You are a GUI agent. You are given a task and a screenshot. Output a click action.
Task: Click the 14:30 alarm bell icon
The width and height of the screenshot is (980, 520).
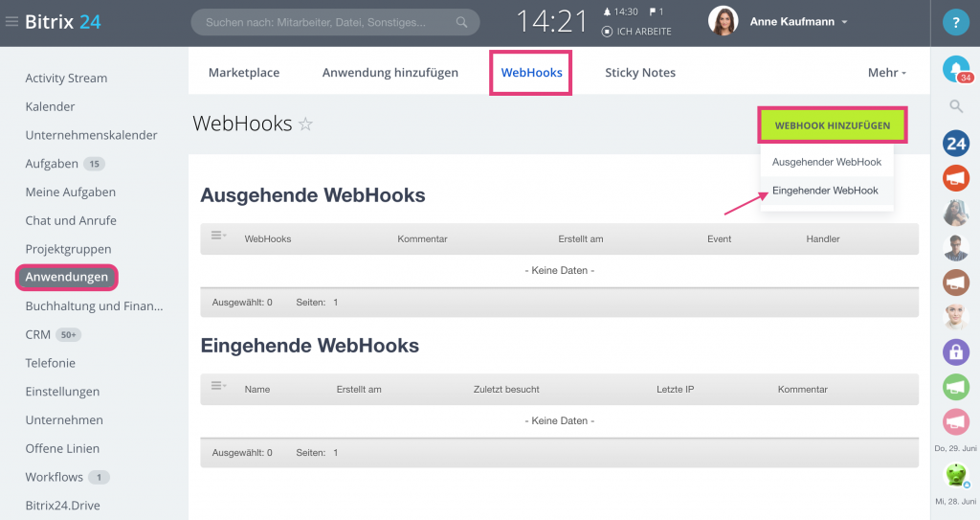tap(606, 11)
